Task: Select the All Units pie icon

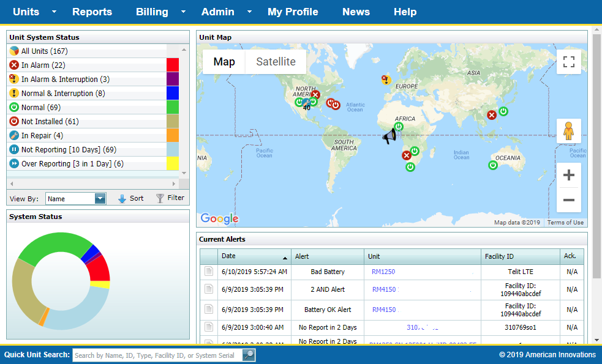Action: [14, 51]
